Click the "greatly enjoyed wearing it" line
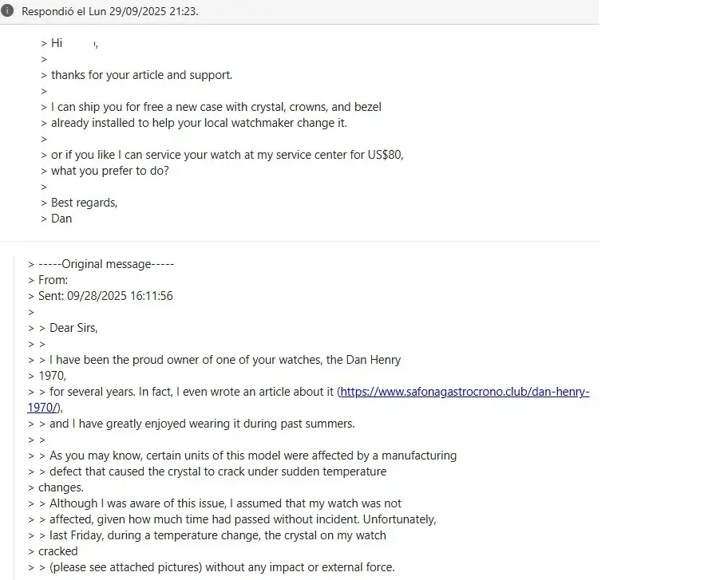This screenshot has width=728, height=580. tap(202, 424)
